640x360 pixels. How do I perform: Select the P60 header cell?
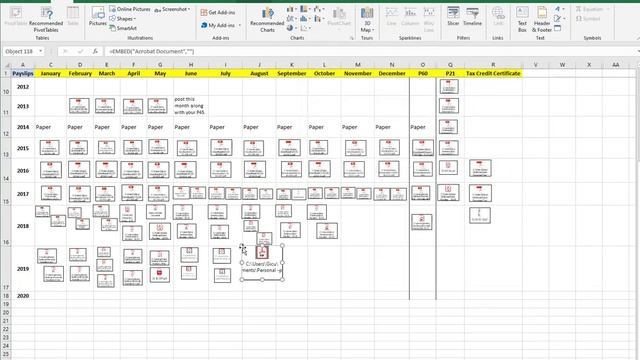423,73
